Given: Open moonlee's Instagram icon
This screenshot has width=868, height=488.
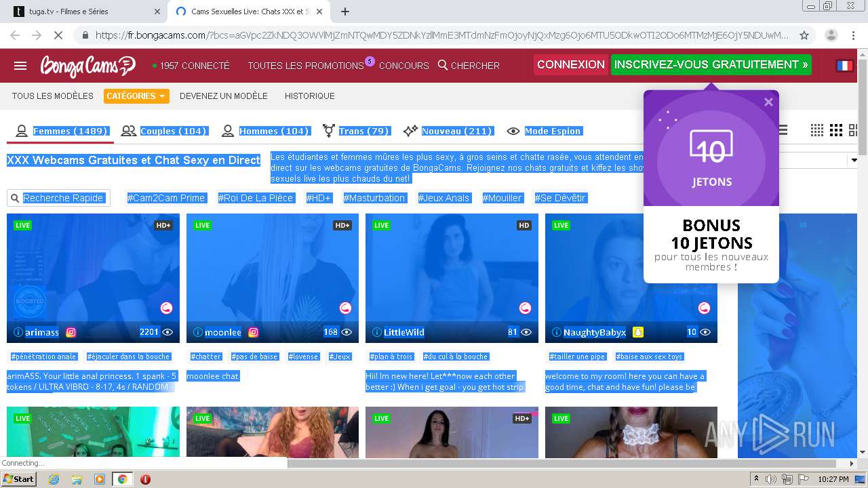Looking at the screenshot, I should [253, 332].
